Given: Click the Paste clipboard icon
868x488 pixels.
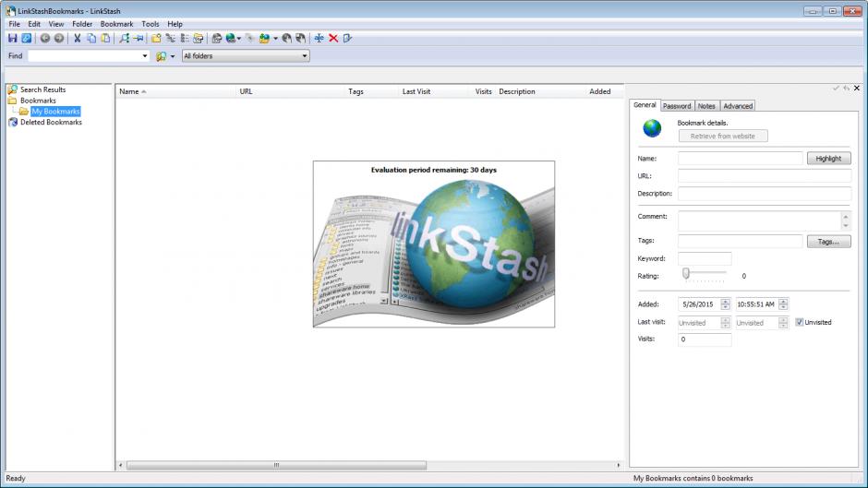Looking at the screenshot, I should [105, 38].
